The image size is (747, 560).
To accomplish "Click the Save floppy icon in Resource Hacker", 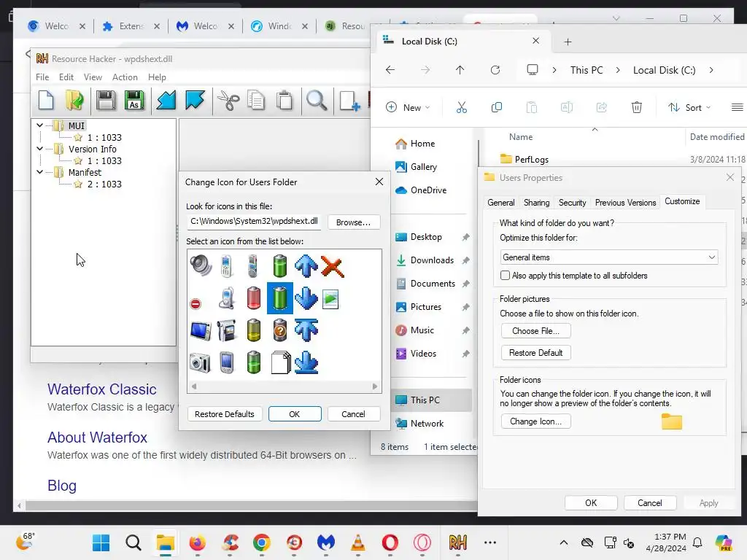I will [106, 101].
